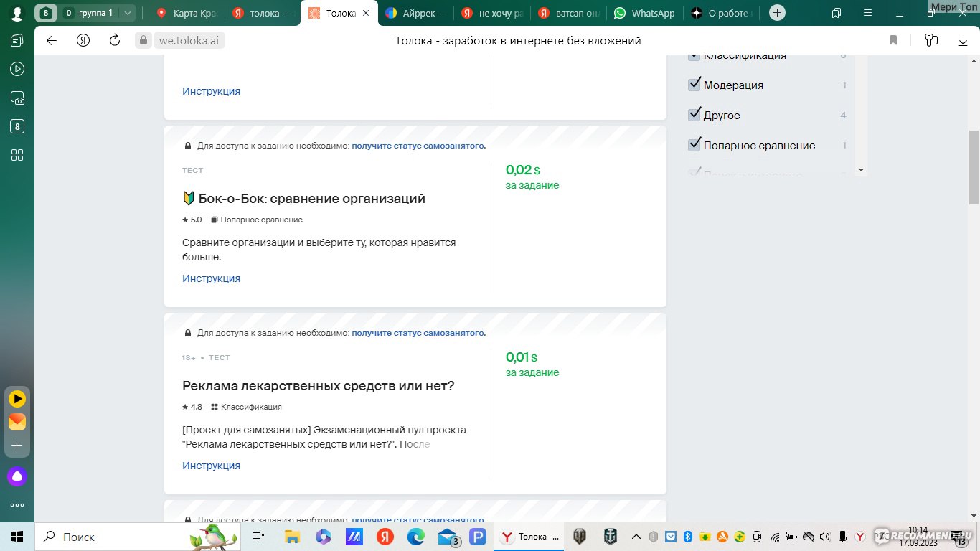Viewport: 980px width, 551px height.
Task: Open the Mail app with the 3 badge
Action: pos(448,537)
